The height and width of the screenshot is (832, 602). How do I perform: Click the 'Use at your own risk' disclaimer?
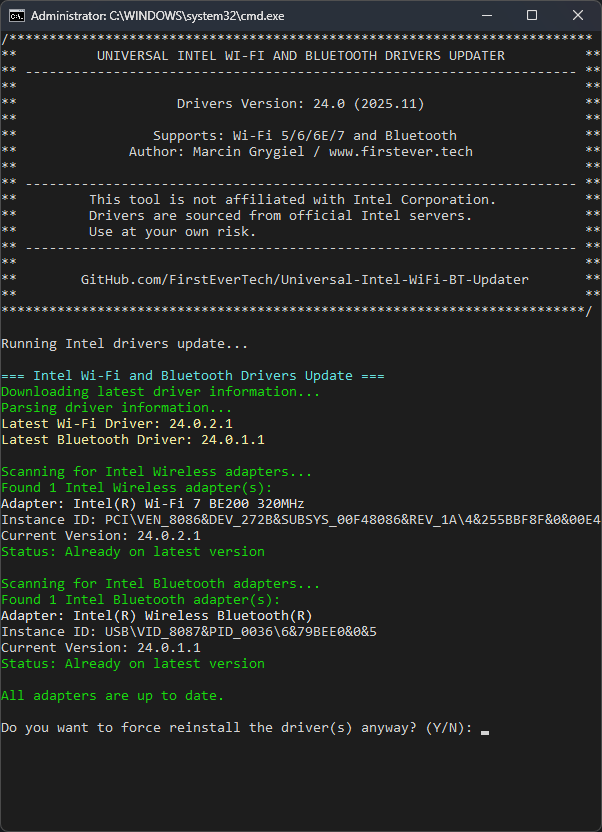coord(172,232)
